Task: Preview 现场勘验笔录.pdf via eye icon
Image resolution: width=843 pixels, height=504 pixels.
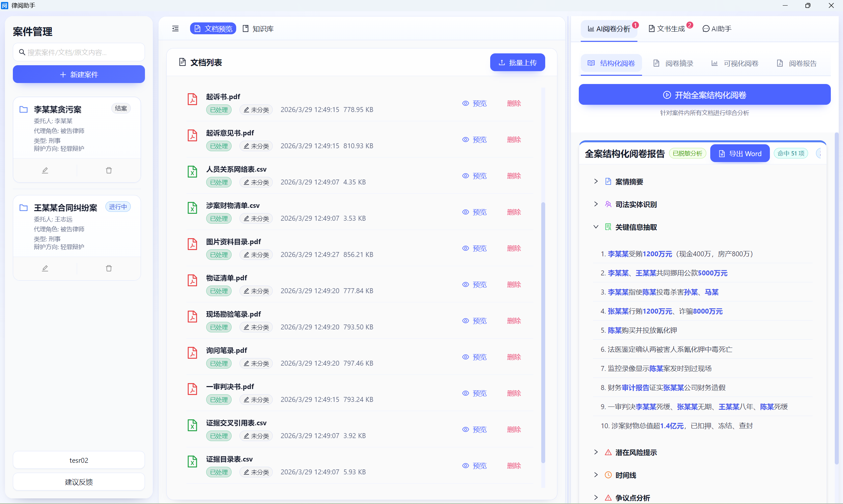Action: pyautogui.click(x=465, y=321)
